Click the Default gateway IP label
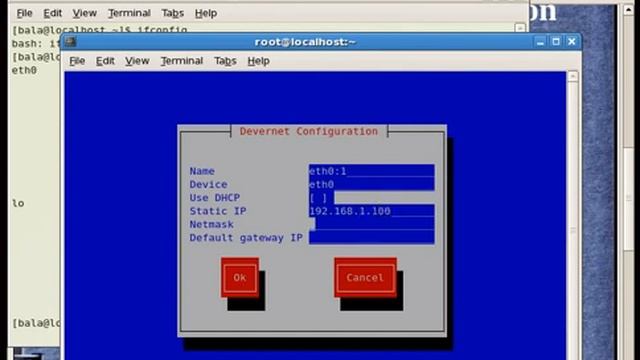Viewport: 640px width, 360px height. [246, 238]
